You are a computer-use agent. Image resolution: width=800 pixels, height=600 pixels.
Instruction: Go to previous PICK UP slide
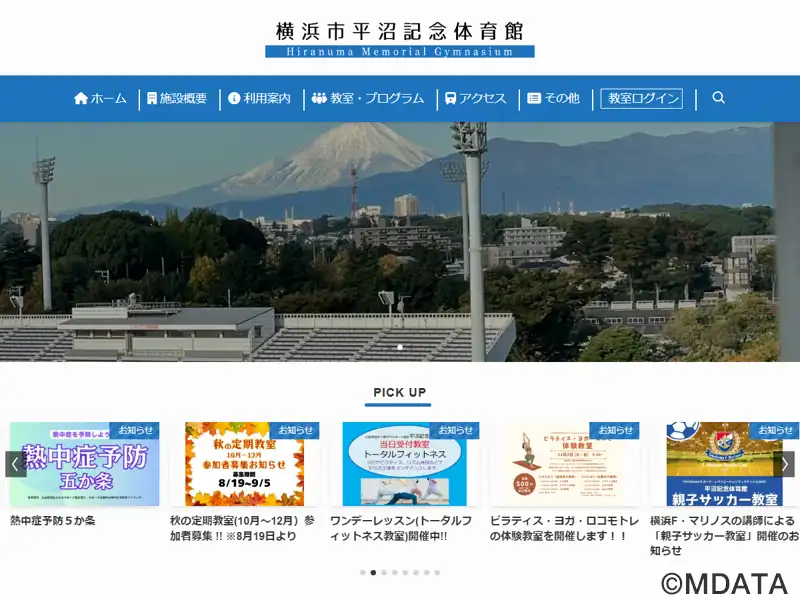(x=15, y=464)
